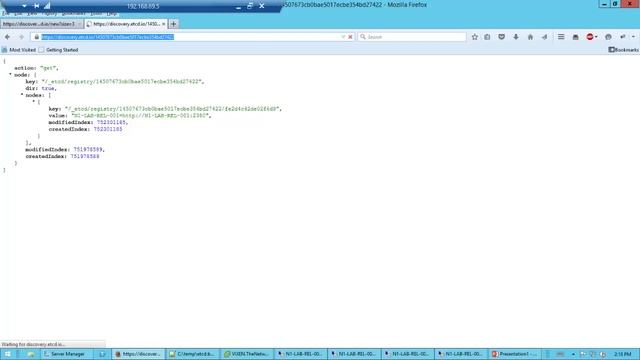Open the Downloads arrow icon
This screenshot has height=360, width=640.
516,37
